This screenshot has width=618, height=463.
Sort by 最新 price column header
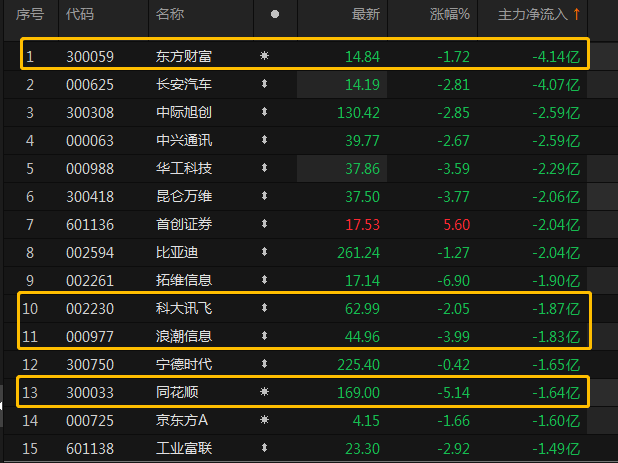[x=366, y=14]
